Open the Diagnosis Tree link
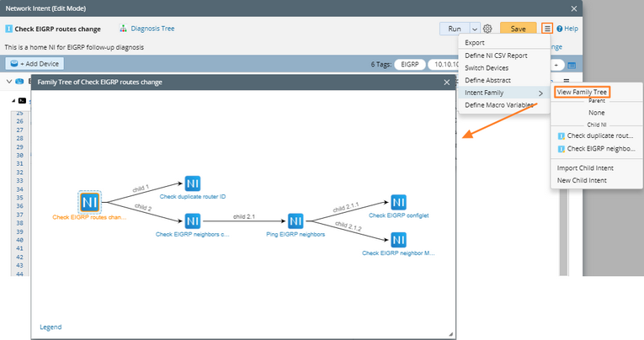This screenshot has height=340, width=644. (152, 29)
